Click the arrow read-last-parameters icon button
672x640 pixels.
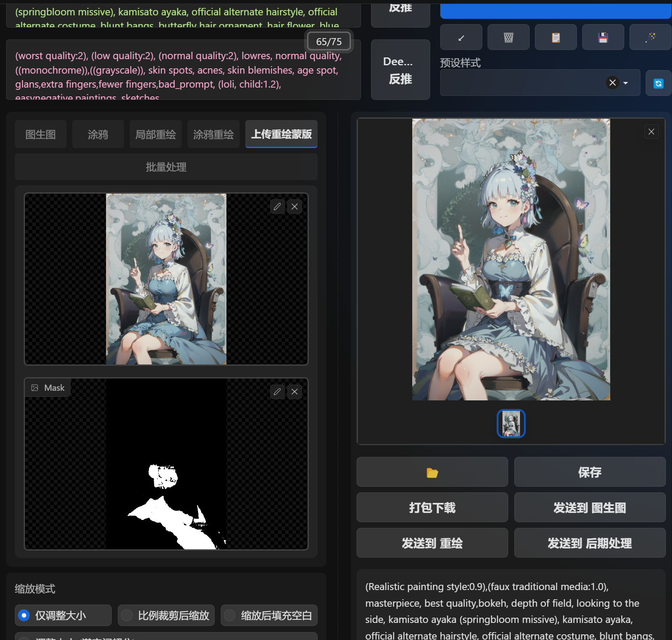point(461,37)
